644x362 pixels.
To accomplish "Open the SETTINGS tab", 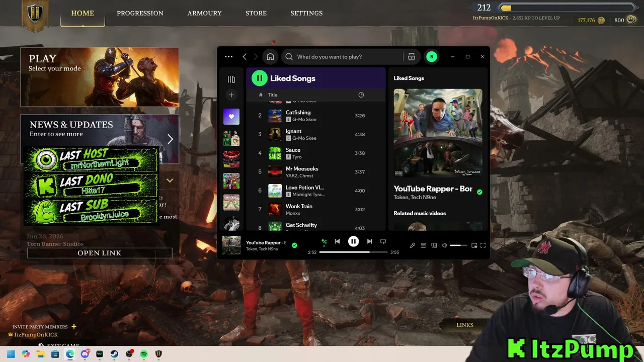I will pos(306,13).
